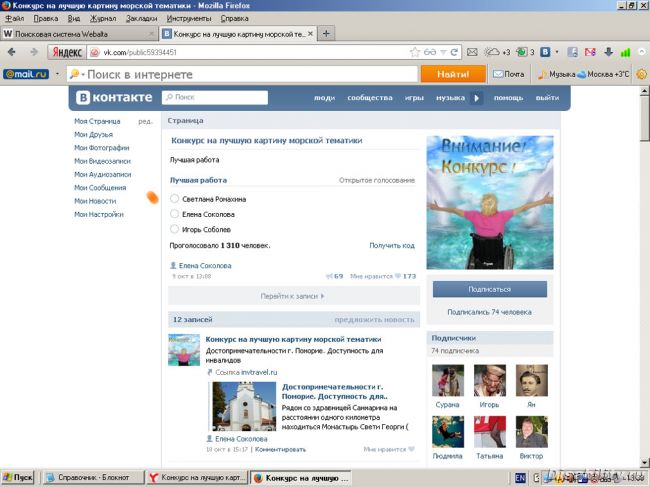This screenshot has height=487, width=650.
Task: Click ред. next to Моя Страница
Action: click(145, 121)
